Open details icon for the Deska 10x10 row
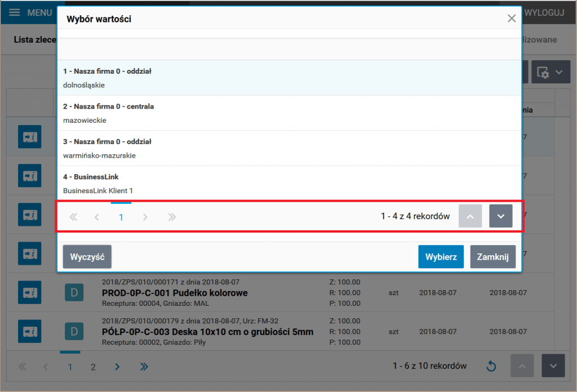Screen dimensions: 577x392 point(30,332)
